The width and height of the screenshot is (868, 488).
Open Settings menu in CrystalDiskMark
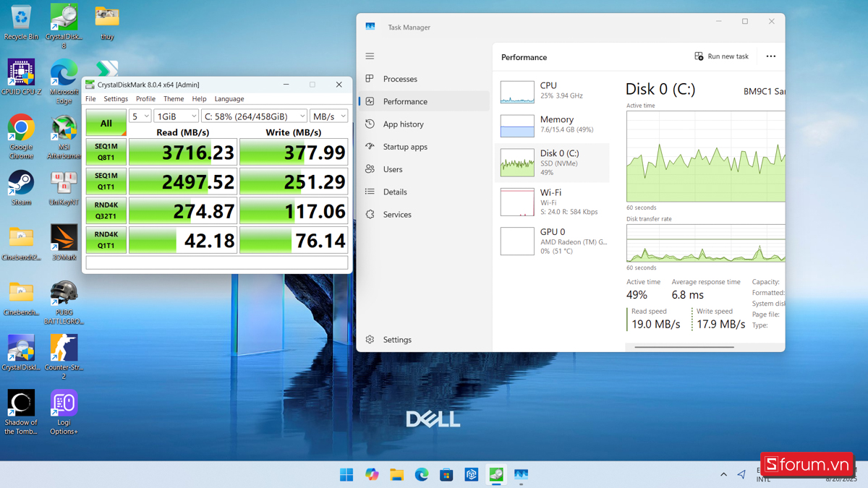point(116,99)
